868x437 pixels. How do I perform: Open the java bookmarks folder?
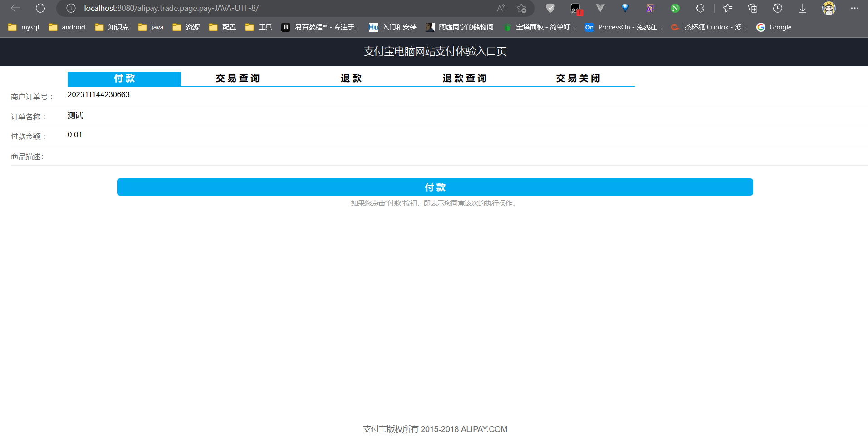click(151, 27)
